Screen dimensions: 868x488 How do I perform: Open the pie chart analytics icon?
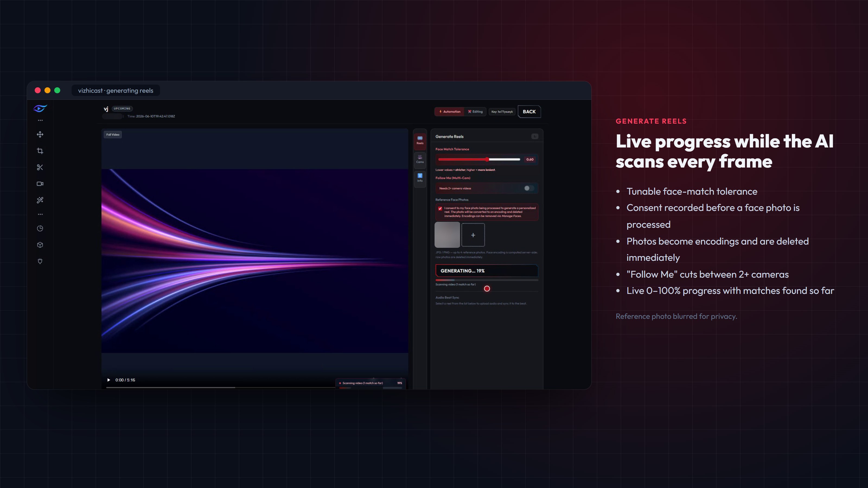[x=40, y=228]
